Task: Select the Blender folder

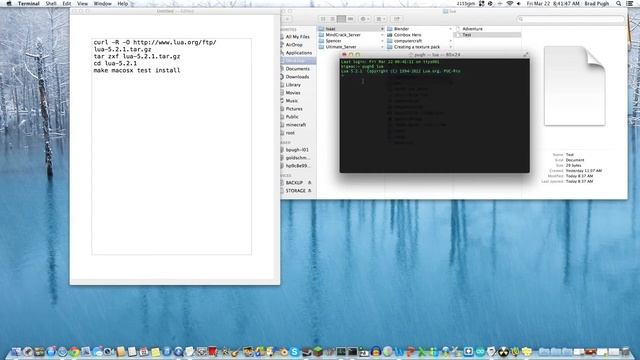Action: coord(400,29)
